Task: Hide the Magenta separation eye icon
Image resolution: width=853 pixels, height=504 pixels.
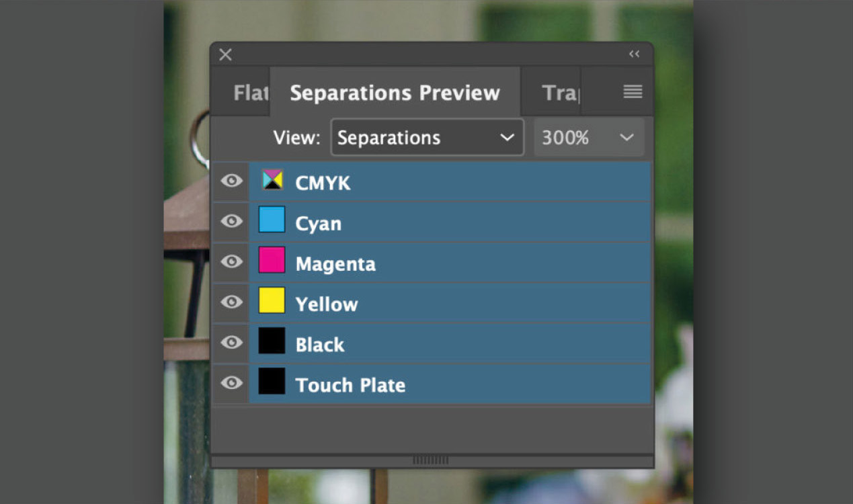Action: 231,261
